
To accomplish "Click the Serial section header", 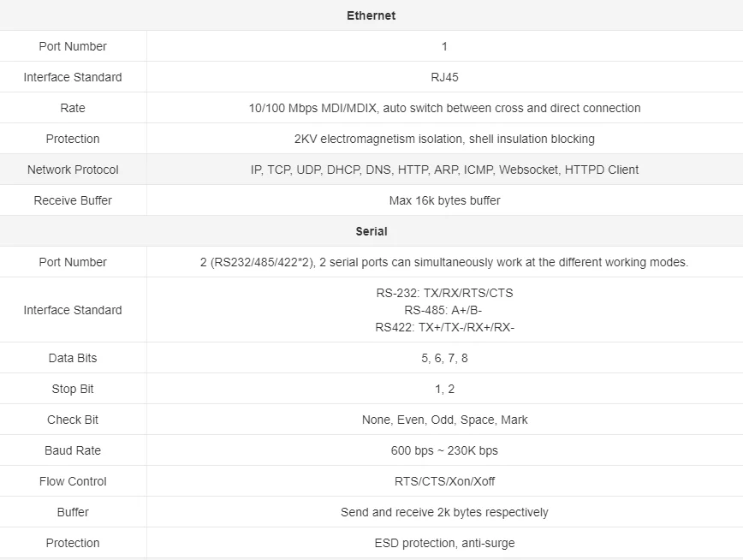I will tap(371, 231).
